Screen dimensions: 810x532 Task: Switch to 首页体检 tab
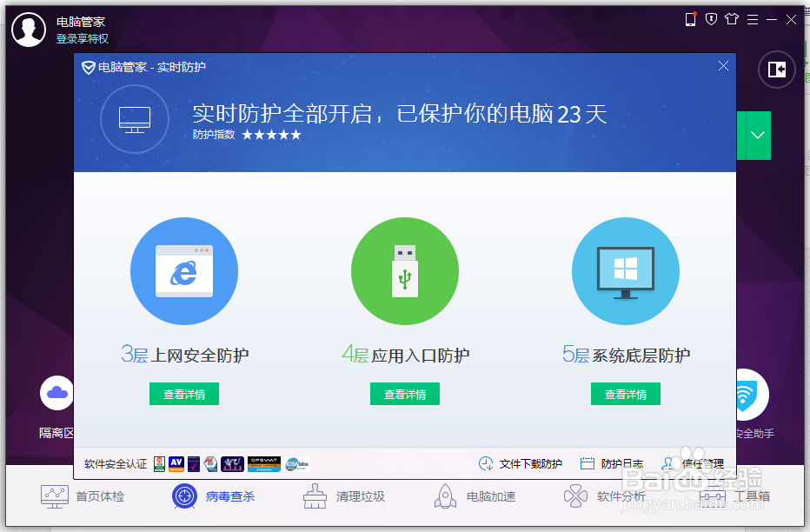click(x=83, y=496)
